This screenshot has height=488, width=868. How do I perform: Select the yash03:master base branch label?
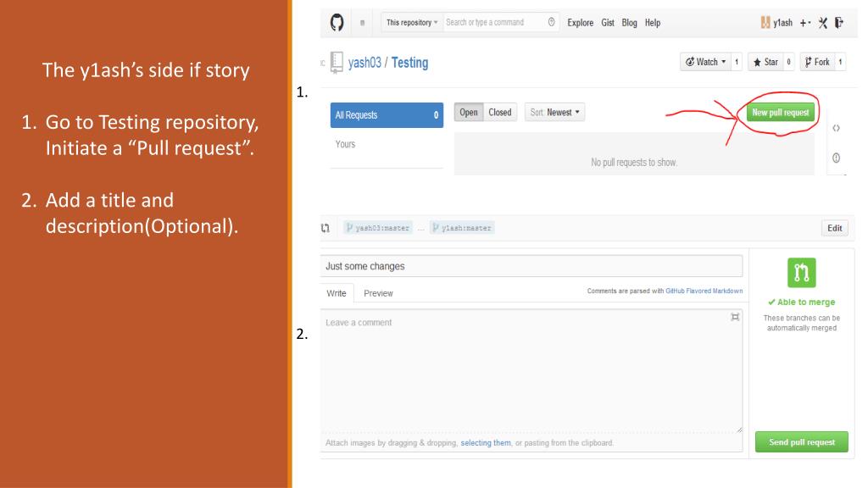coord(378,228)
